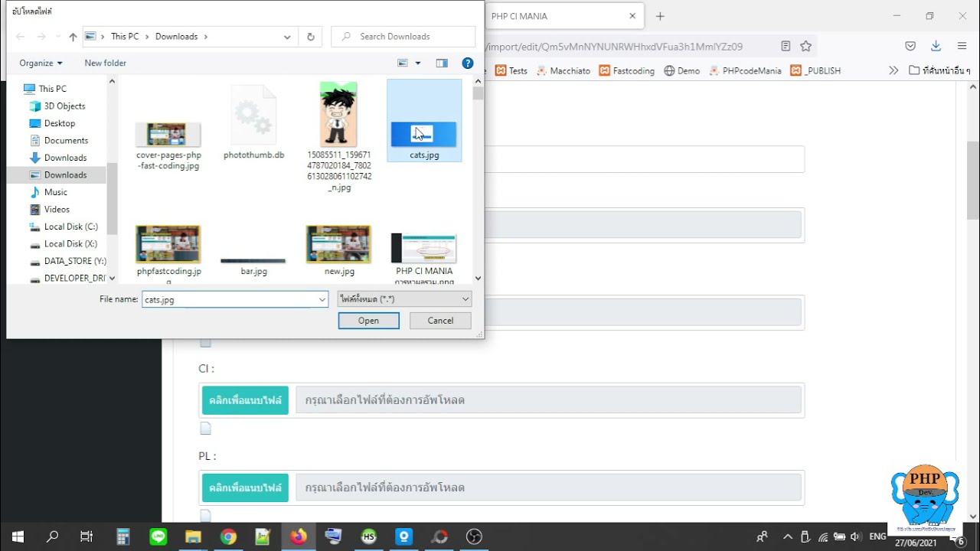The height and width of the screenshot is (551, 980).
Task: Select This PC in navigation tree
Action: [52, 89]
